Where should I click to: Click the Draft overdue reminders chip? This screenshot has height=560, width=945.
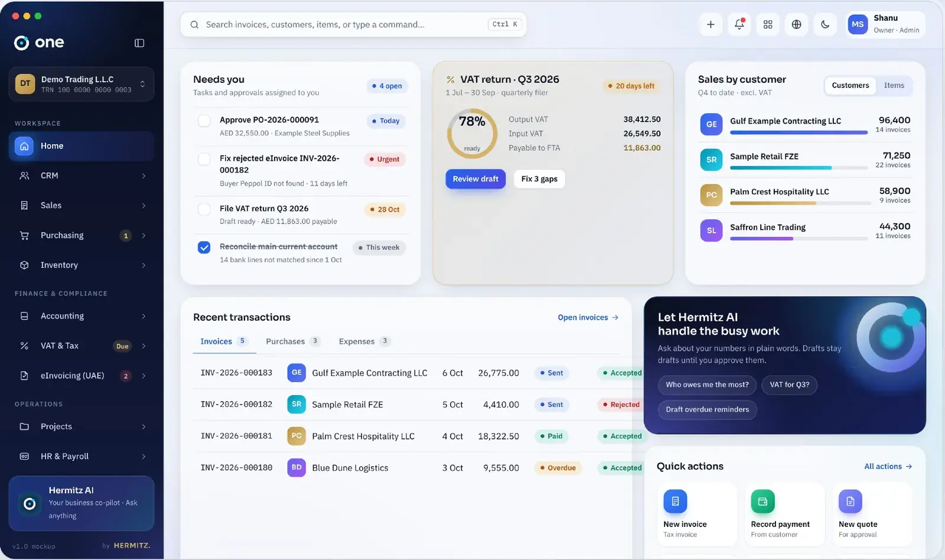(x=707, y=409)
